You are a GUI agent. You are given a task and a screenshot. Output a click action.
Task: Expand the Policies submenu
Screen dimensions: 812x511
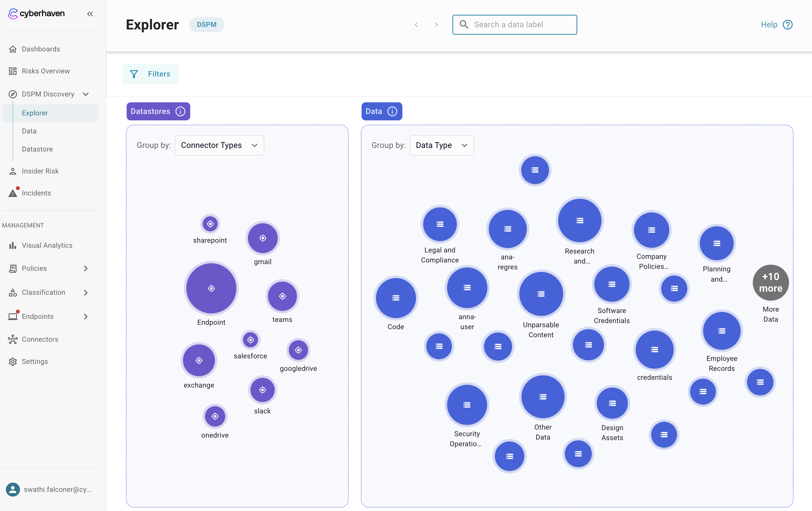(86, 268)
